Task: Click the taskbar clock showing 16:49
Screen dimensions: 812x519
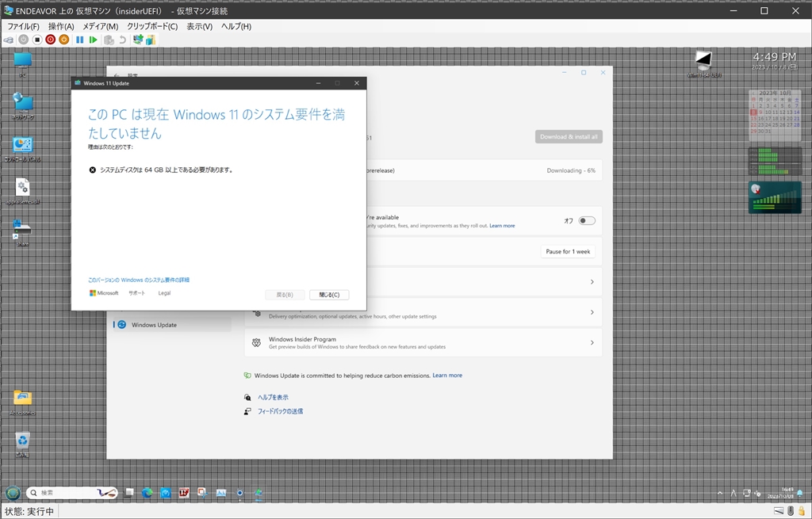Action: [780, 493]
